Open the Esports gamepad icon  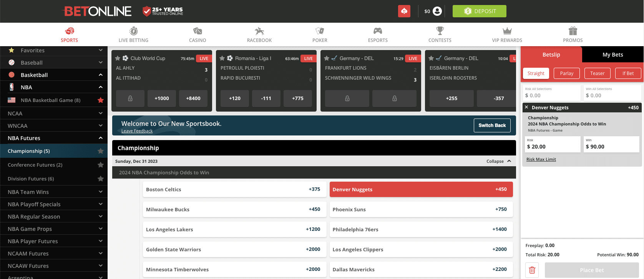tap(378, 31)
